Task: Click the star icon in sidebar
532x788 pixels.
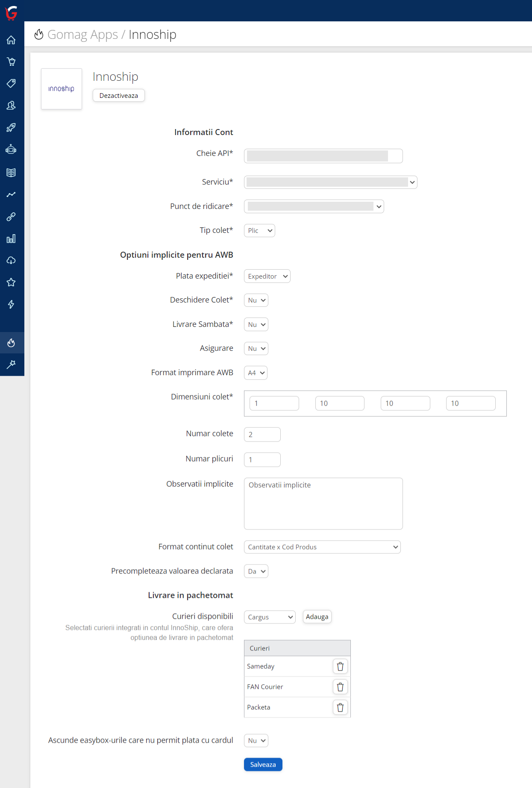Action: 12,282
